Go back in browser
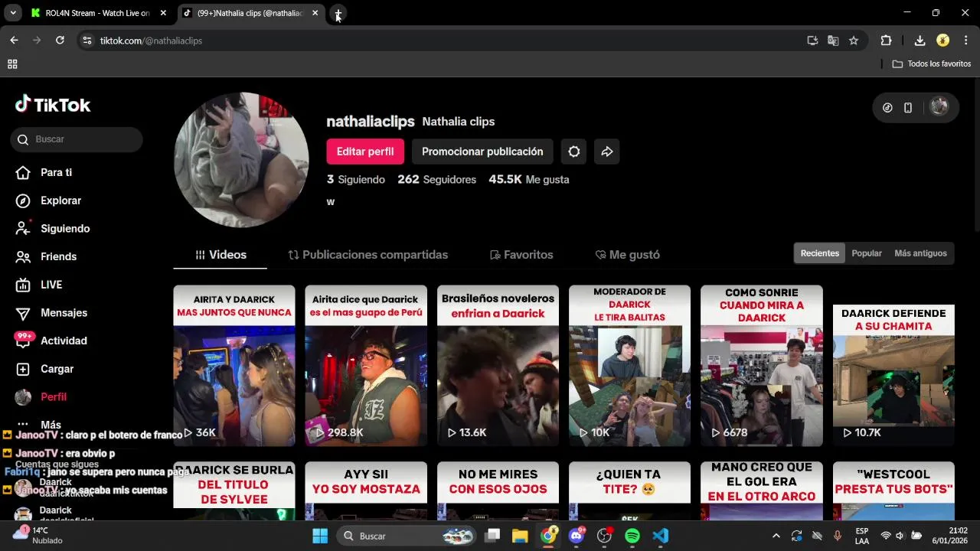Viewport: 980px width, 551px height. tap(14, 41)
